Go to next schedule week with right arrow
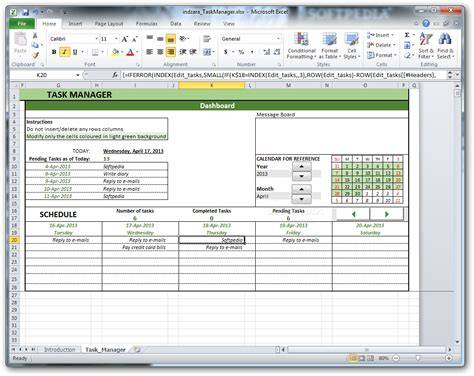The image size is (474, 376). pyautogui.click(x=386, y=214)
